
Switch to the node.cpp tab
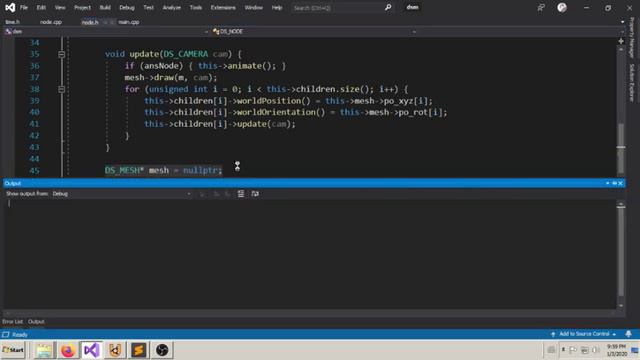click(51, 22)
